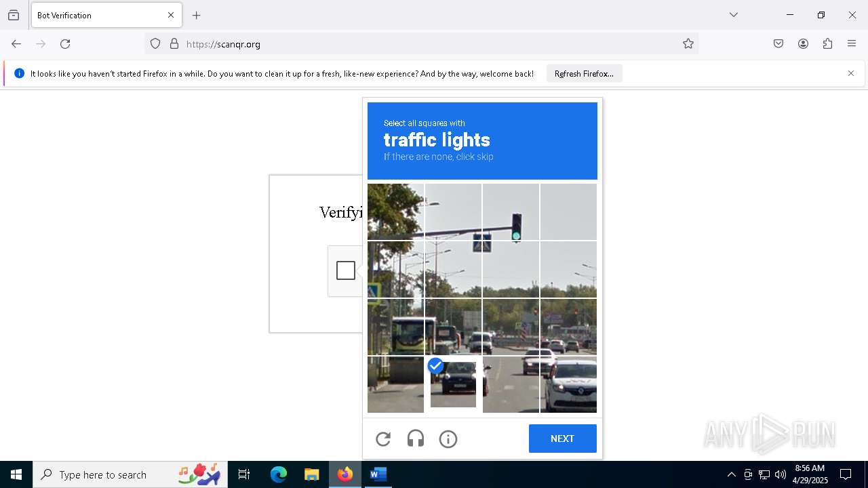
Task: Open the Windows Start menu
Action: tap(16, 474)
